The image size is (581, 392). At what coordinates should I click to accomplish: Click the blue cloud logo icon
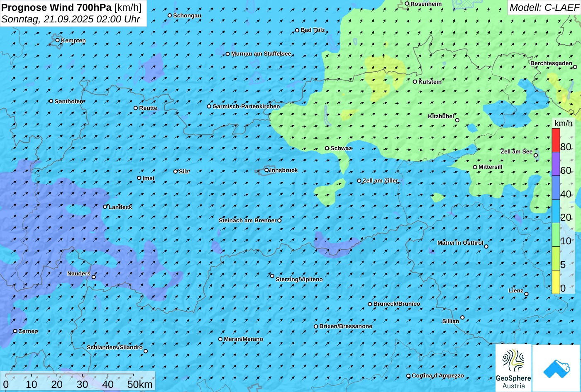coord(557,368)
